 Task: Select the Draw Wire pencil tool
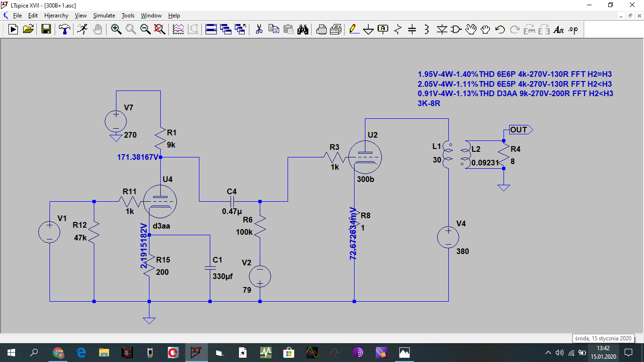354,29
